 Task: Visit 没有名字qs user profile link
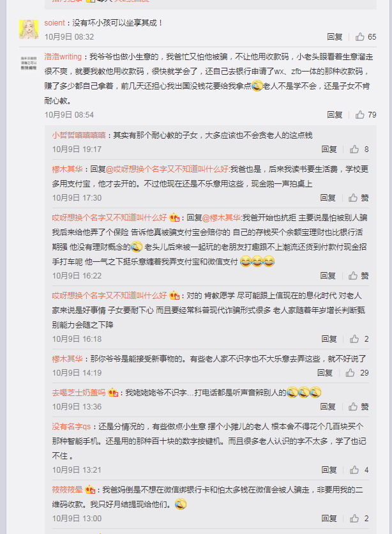[x=72, y=427]
